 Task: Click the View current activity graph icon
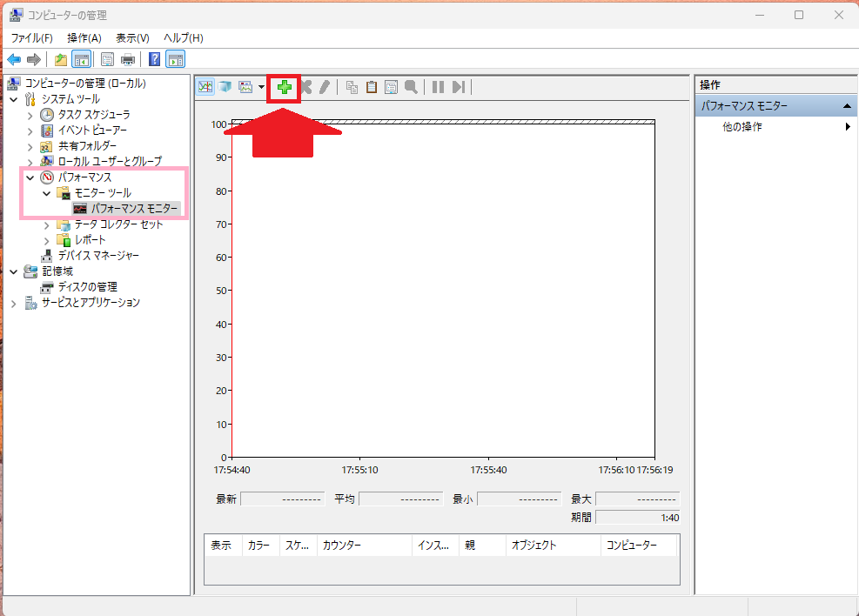pyautogui.click(x=205, y=87)
